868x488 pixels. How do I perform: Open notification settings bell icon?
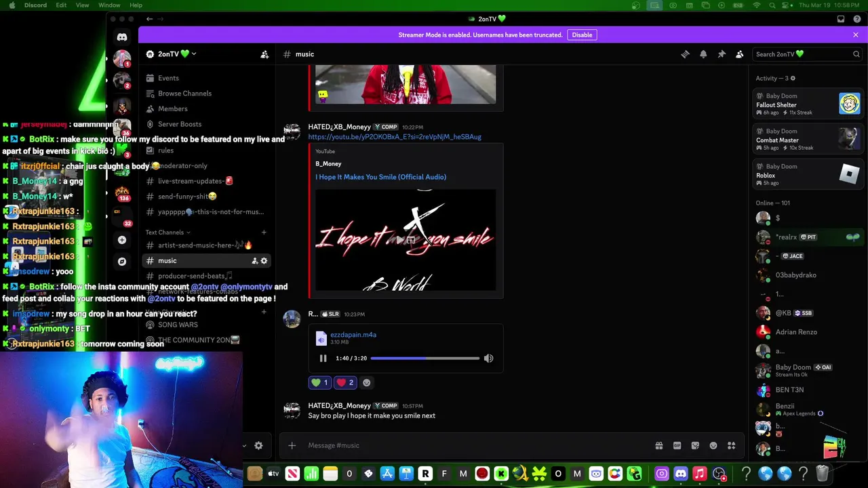703,54
